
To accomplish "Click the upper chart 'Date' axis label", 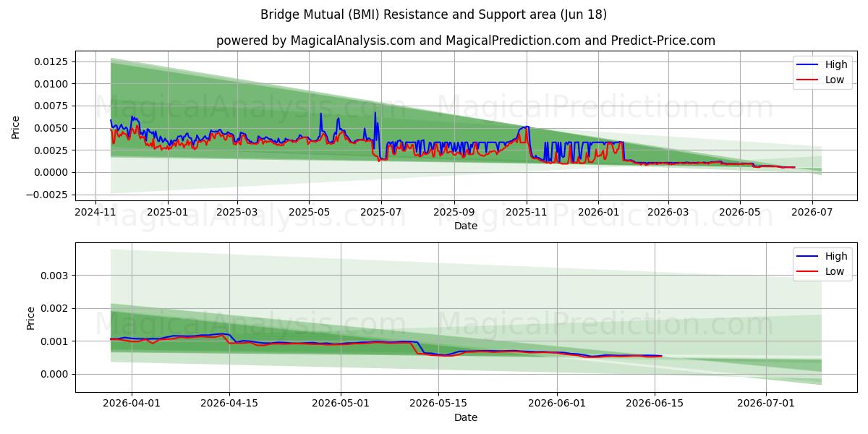I will pos(466,226).
